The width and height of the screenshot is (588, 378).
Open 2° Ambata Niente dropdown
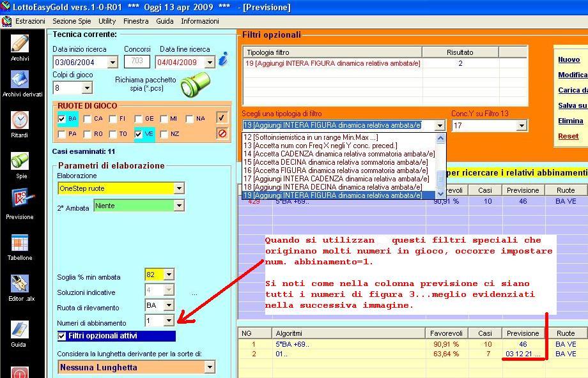point(179,206)
